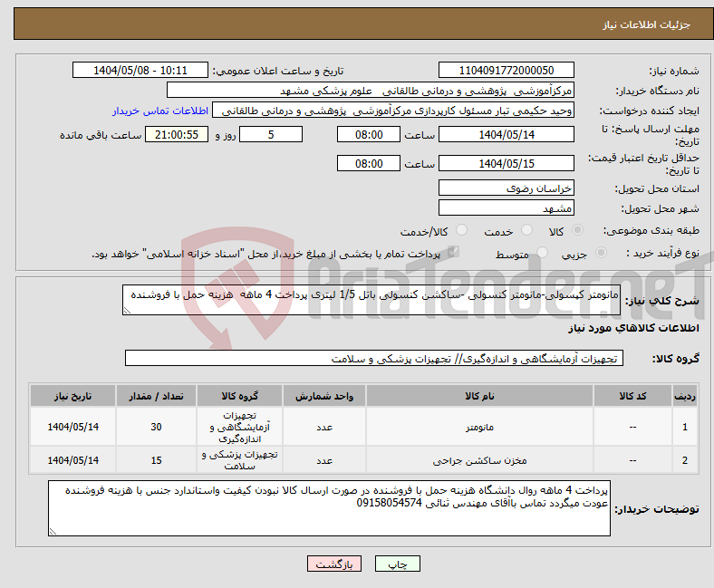
Task: Click تجهیزات پزشکی و سلامت group cell
Action: (239, 460)
